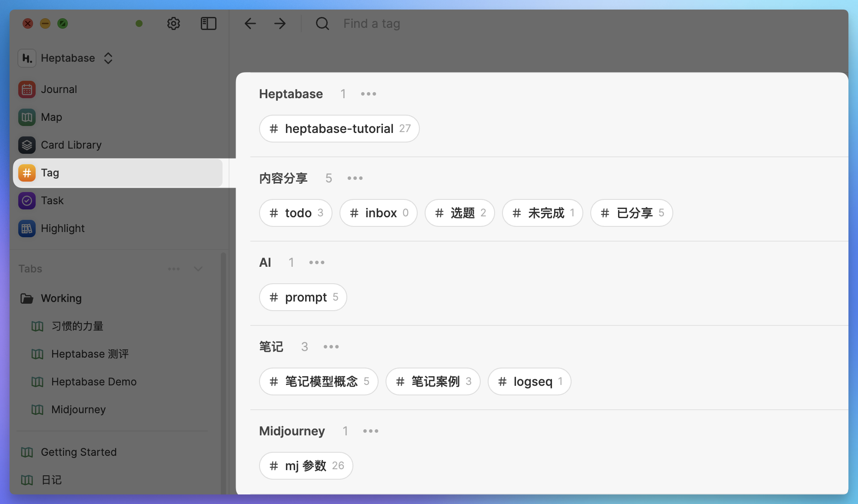Click the Working folder icon

[x=27, y=298]
